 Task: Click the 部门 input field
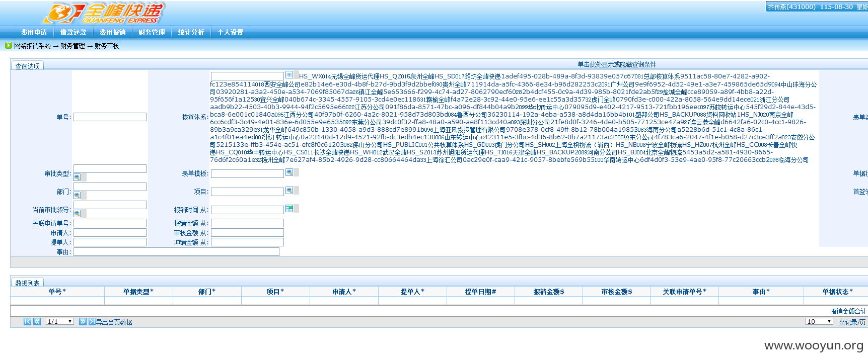[110, 187]
